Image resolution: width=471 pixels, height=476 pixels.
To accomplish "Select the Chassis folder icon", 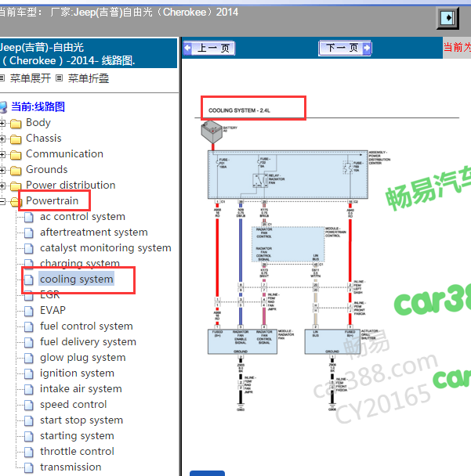I will coord(16,139).
